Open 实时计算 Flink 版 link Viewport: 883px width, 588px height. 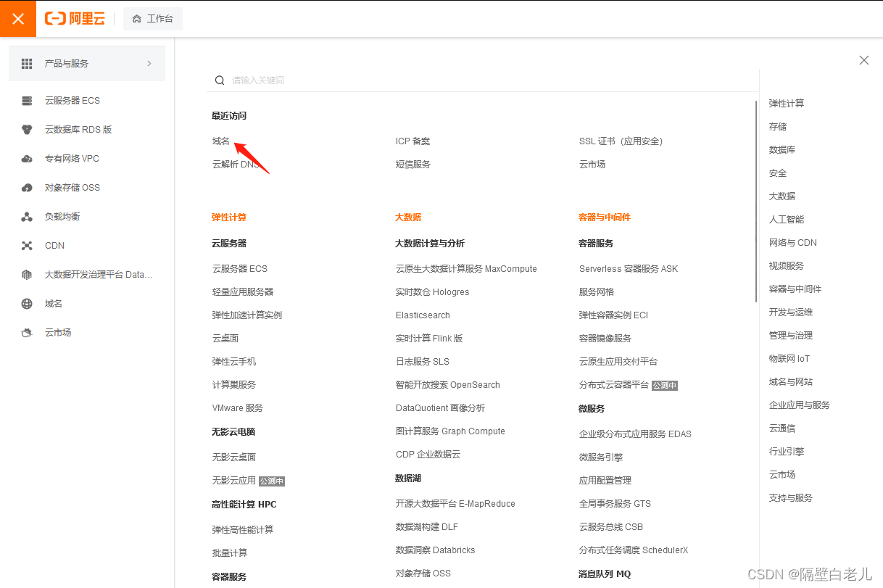428,339
